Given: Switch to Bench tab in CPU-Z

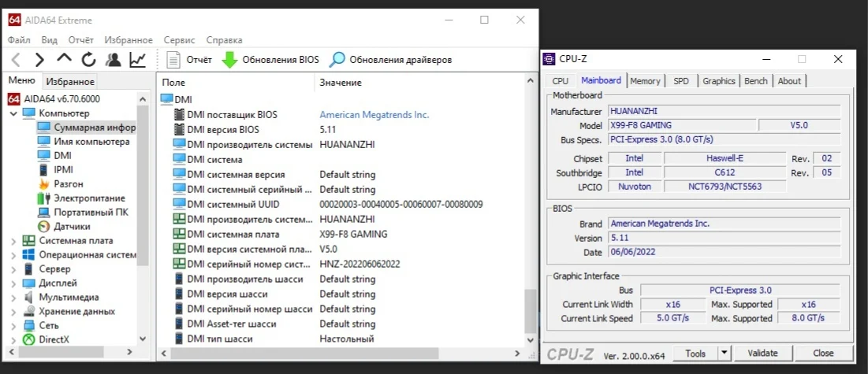Looking at the screenshot, I should pos(755,81).
